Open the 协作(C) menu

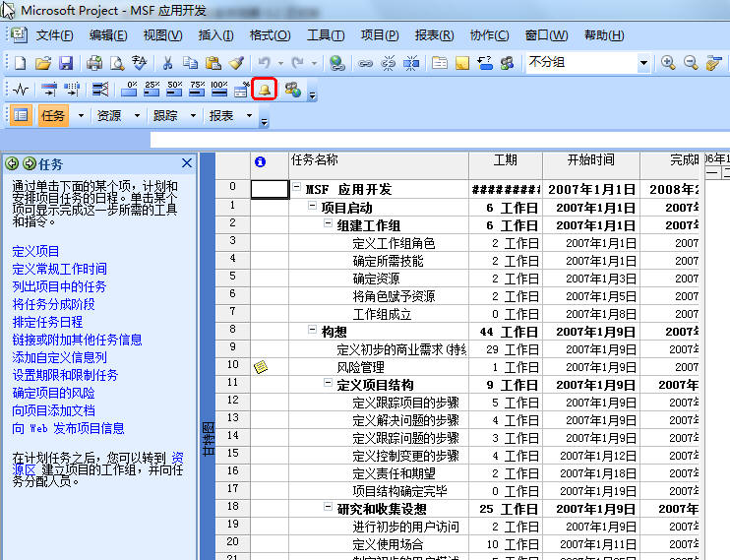point(489,35)
